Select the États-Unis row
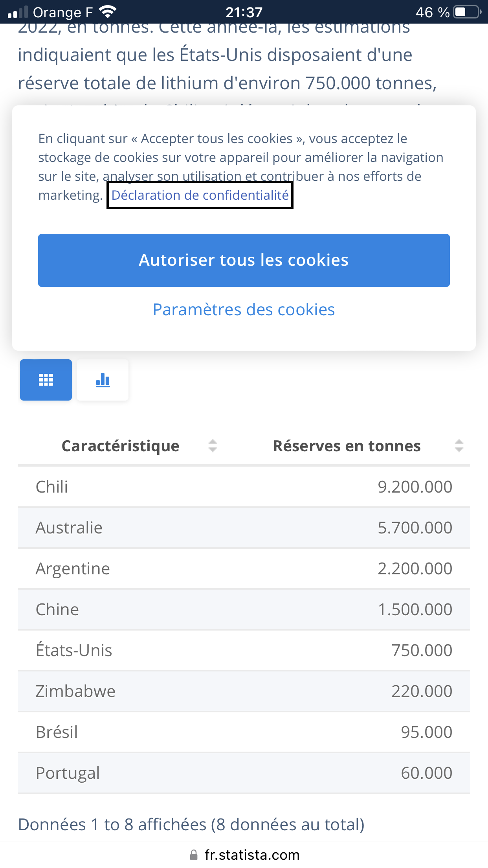Screen dimensions: 488x868 [244, 650]
